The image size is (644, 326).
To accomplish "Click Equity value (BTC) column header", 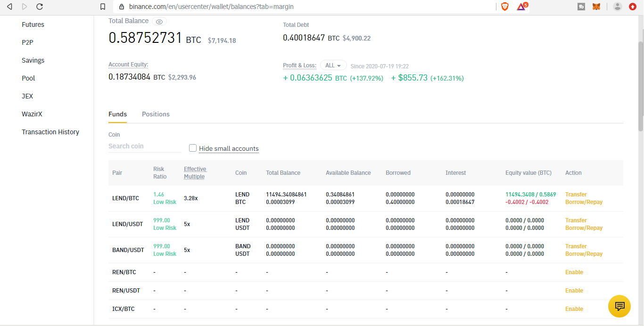I will click(528, 173).
